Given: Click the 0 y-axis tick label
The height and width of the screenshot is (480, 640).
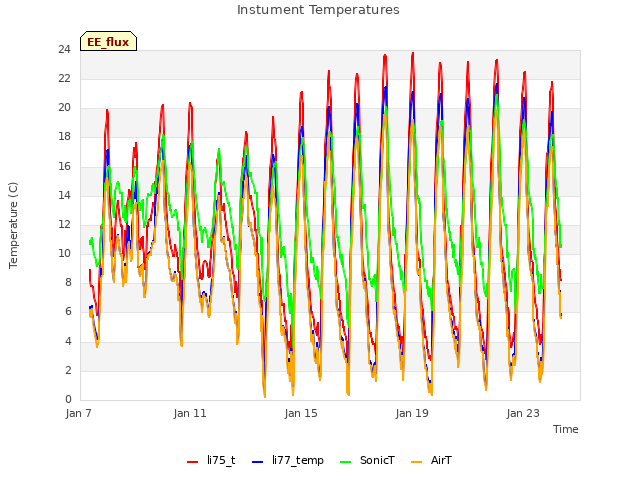Looking at the screenshot, I should click(x=68, y=399).
